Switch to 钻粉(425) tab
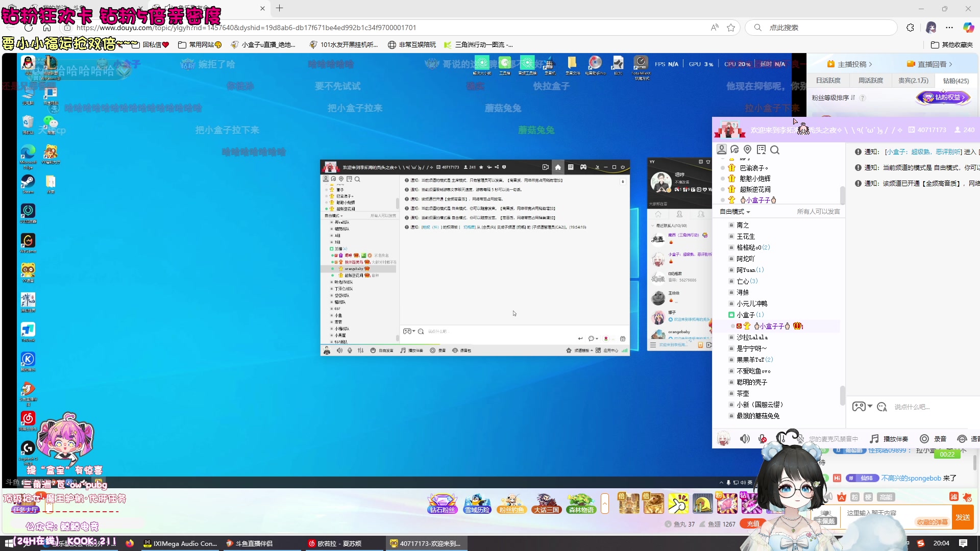The height and width of the screenshot is (551, 980). click(956, 81)
